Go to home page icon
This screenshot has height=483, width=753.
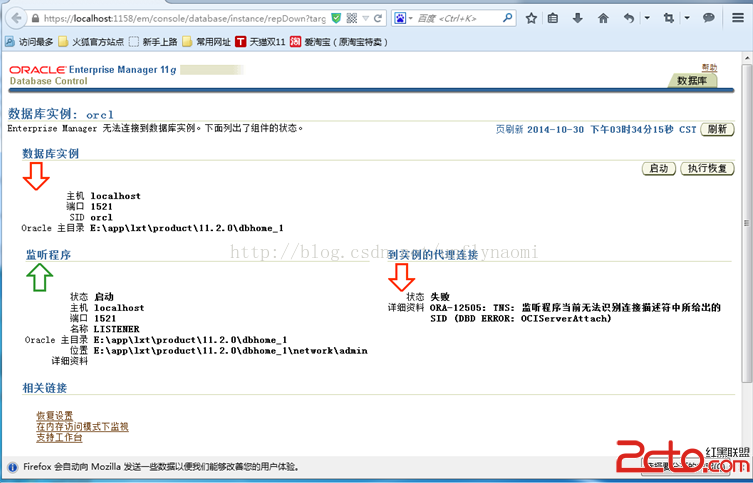[603, 18]
